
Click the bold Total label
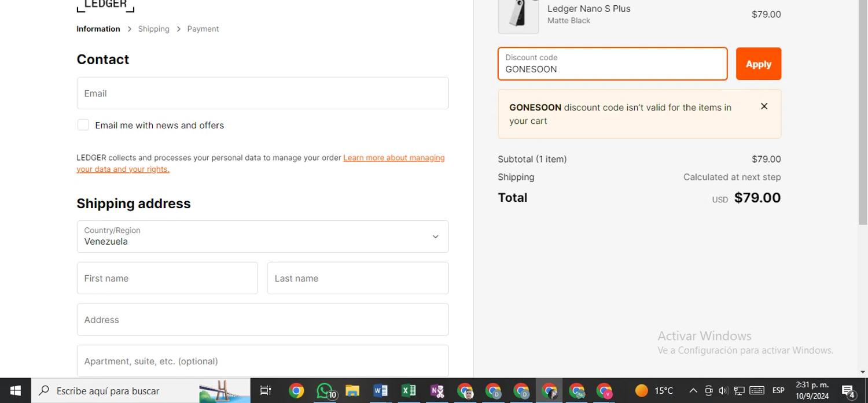(513, 198)
